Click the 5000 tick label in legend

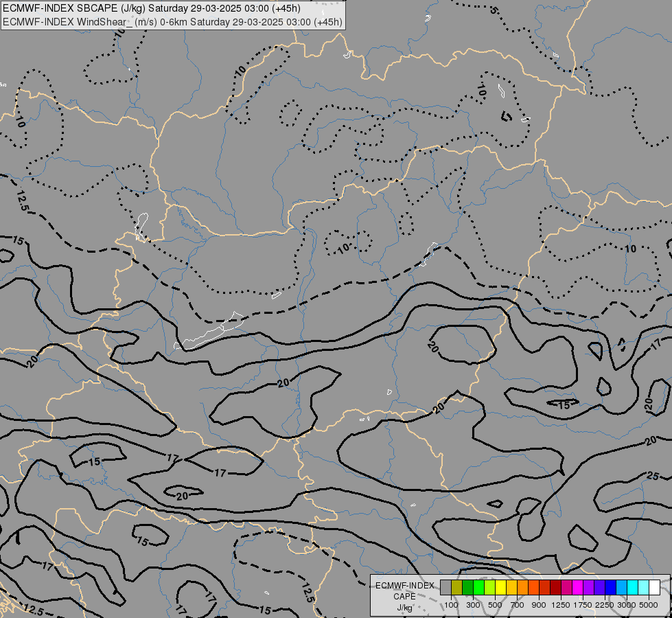click(x=649, y=605)
